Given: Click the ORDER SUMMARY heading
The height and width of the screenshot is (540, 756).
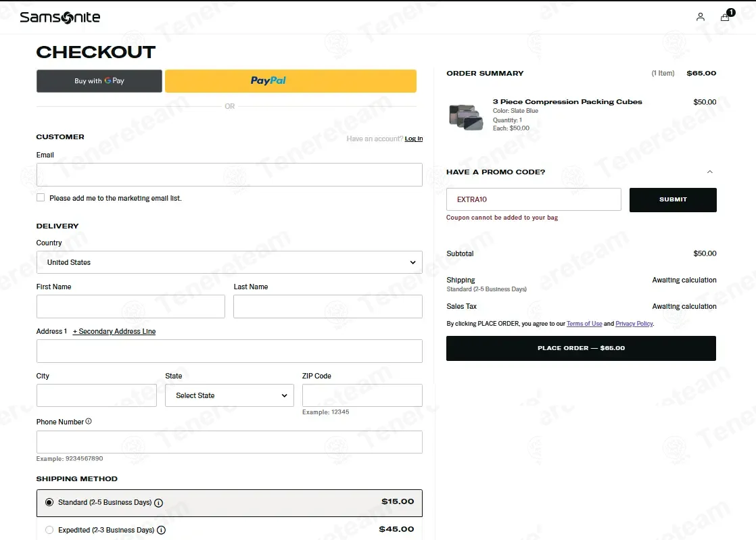Looking at the screenshot, I should (485, 73).
